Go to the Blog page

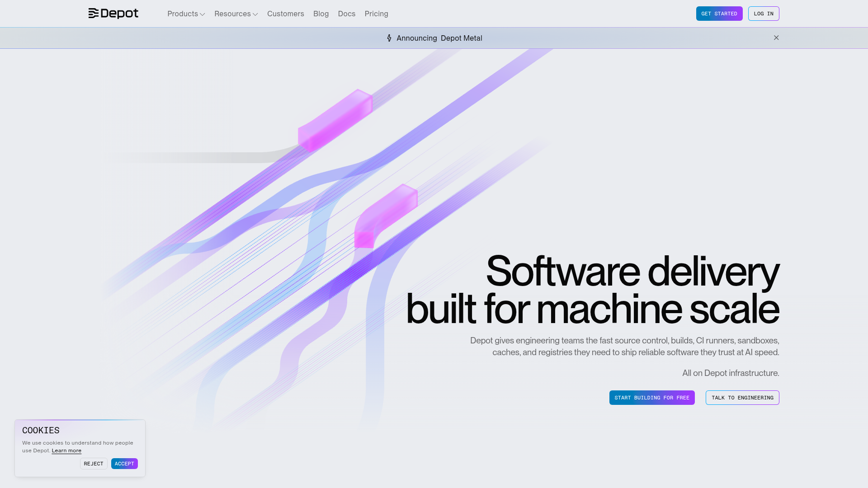click(321, 14)
